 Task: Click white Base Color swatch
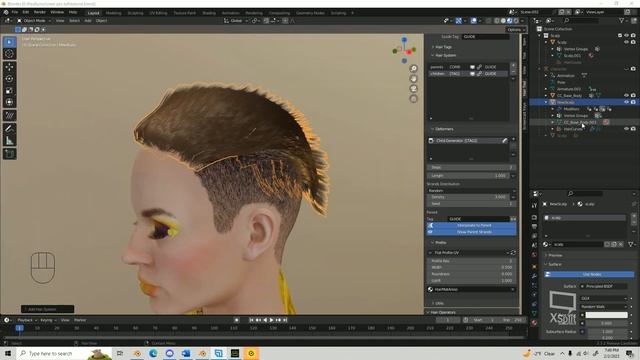(607, 315)
